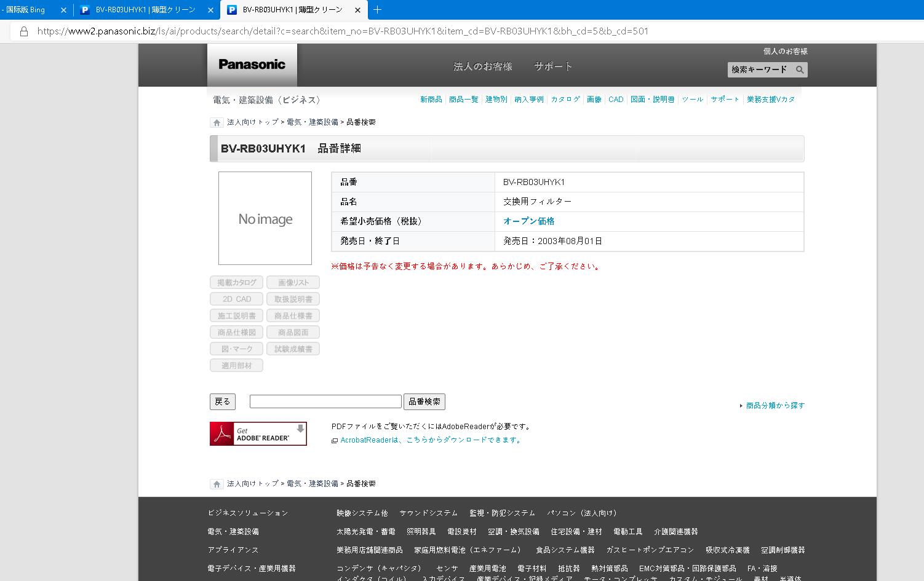Click the browser address bar URL
Viewport: 924px width, 581px height.
click(343, 31)
